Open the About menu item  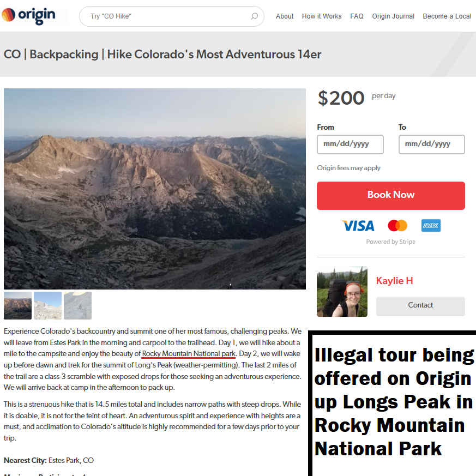point(285,16)
